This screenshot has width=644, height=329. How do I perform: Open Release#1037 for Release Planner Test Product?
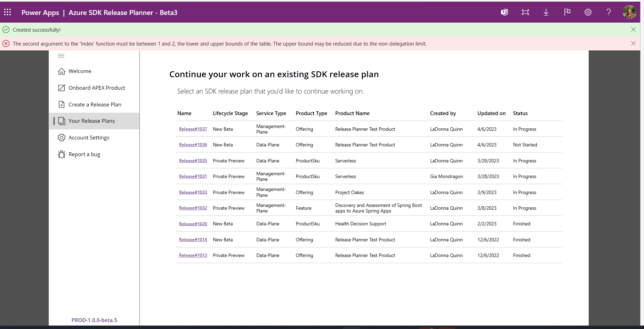pyautogui.click(x=193, y=129)
